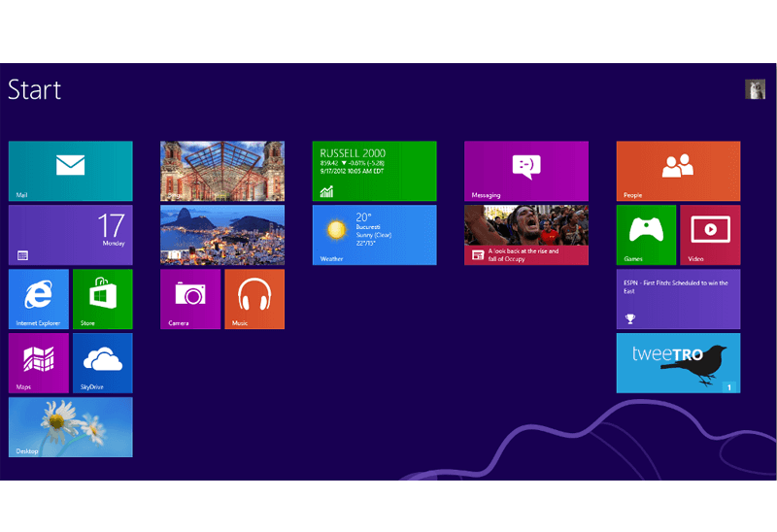Open the Weather tile showing 20°
The image size is (777, 532).
coord(375,235)
